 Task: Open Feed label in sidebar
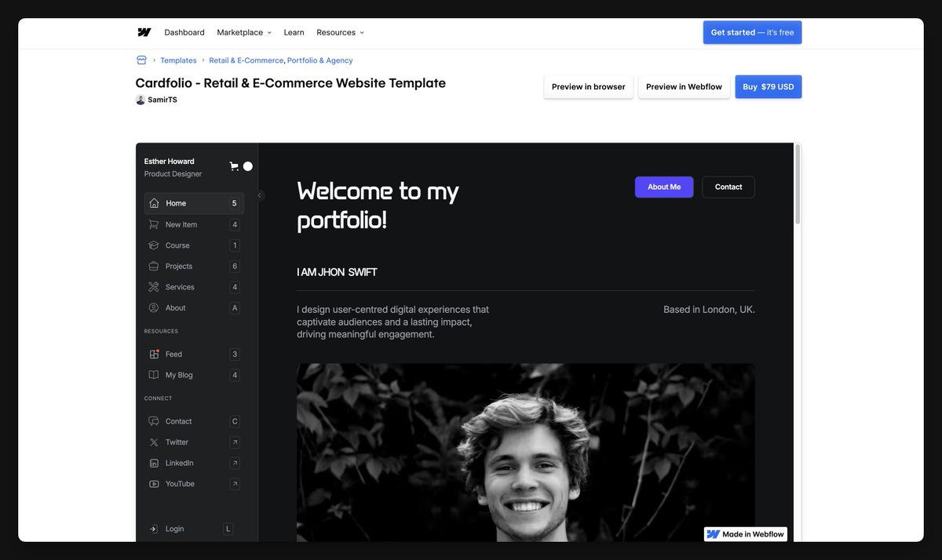[173, 354]
